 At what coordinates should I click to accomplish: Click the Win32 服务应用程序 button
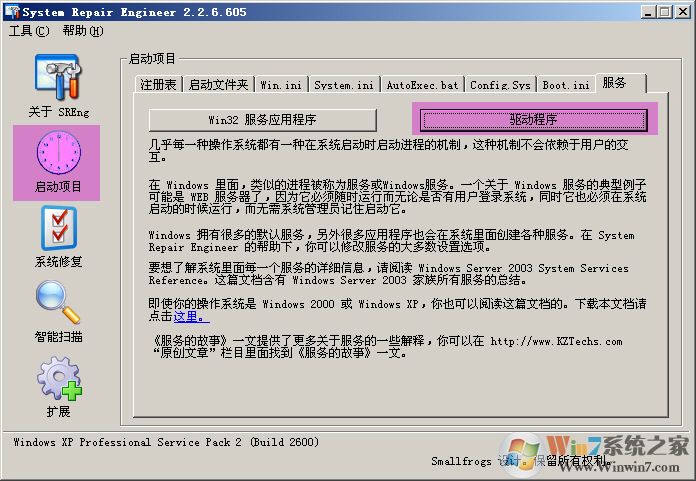point(262,120)
